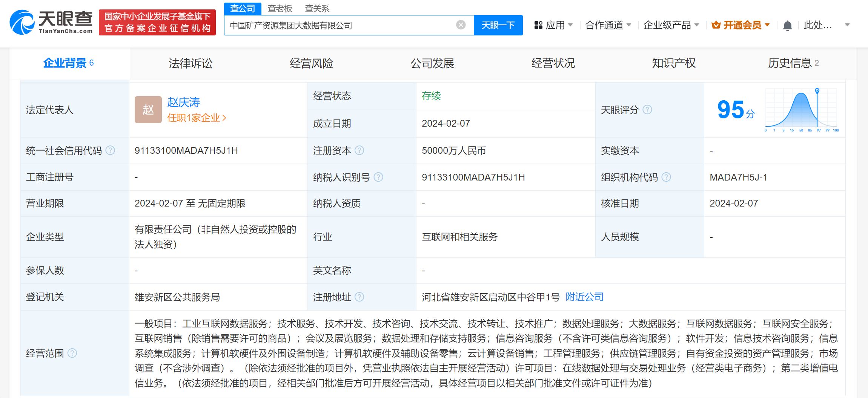This screenshot has width=868, height=398.
Task: Open 赵庆涛 legal representative link
Action: (183, 102)
